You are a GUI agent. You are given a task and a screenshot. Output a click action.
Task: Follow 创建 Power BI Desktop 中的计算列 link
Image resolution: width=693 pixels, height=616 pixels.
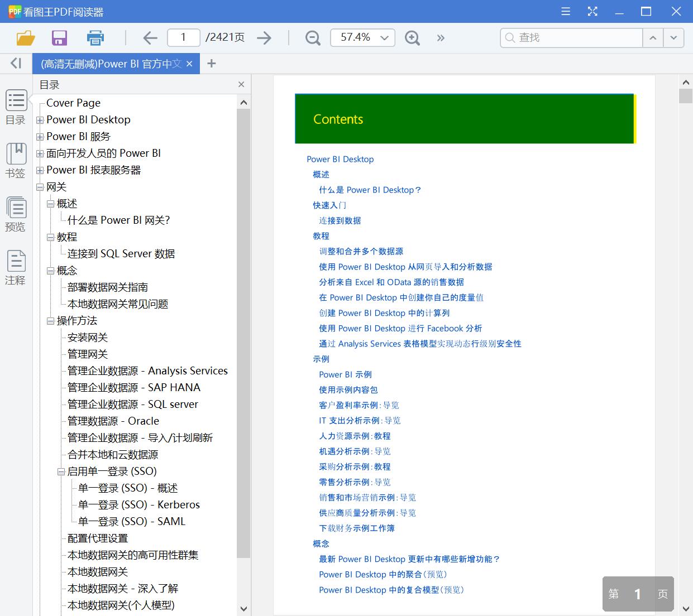click(x=384, y=313)
